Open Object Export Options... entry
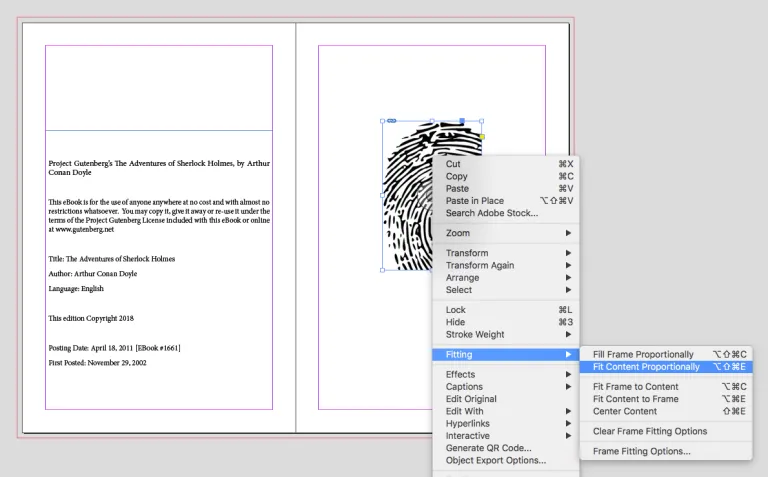Image resolution: width=768 pixels, height=477 pixels. [505, 460]
